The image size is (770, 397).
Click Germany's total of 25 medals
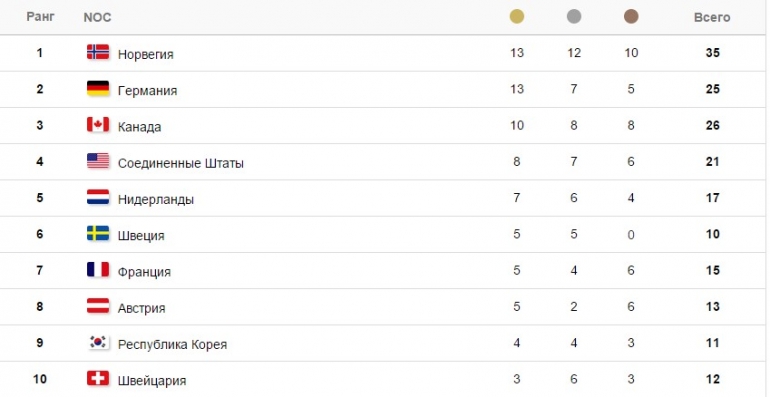(x=713, y=89)
